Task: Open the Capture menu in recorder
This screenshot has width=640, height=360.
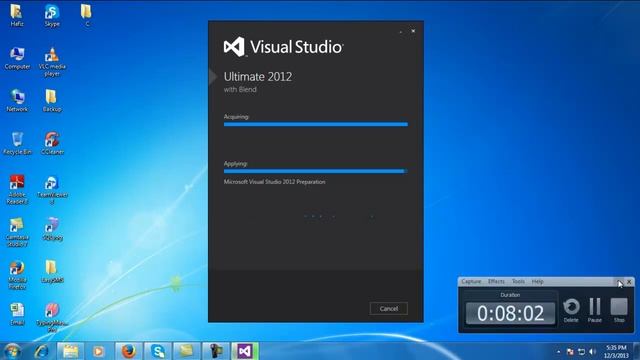Action: pos(471,282)
